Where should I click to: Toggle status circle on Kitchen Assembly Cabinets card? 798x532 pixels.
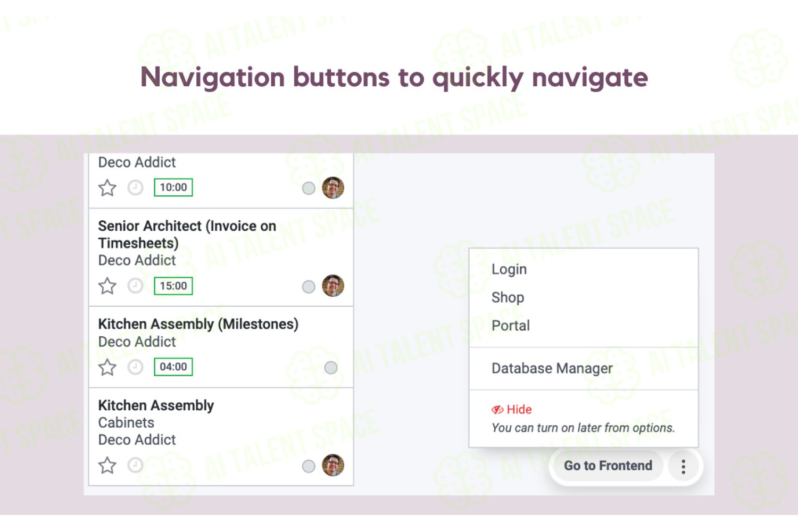pos(309,467)
